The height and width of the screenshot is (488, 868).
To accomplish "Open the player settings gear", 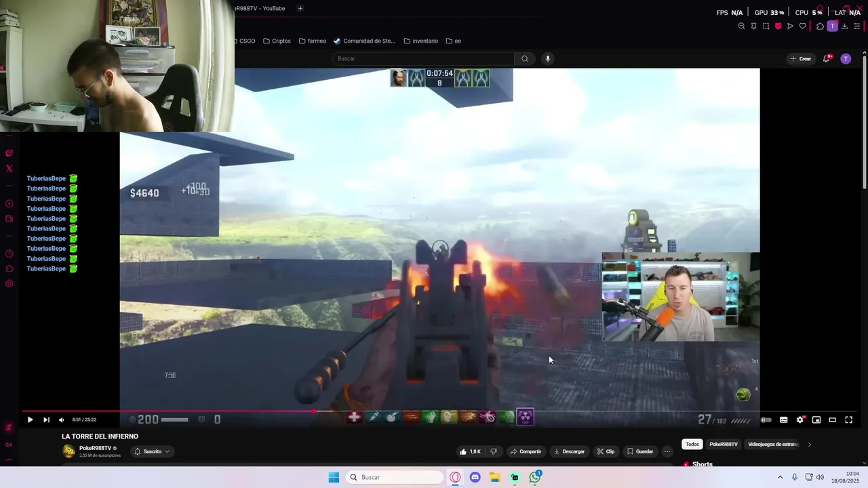I will coord(800,420).
